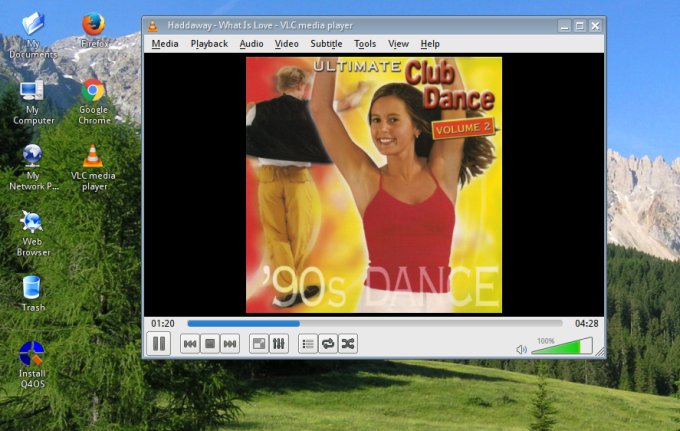The height and width of the screenshot is (431, 680).
Task: Open the Media menu
Action: click(x=165, y=44)
